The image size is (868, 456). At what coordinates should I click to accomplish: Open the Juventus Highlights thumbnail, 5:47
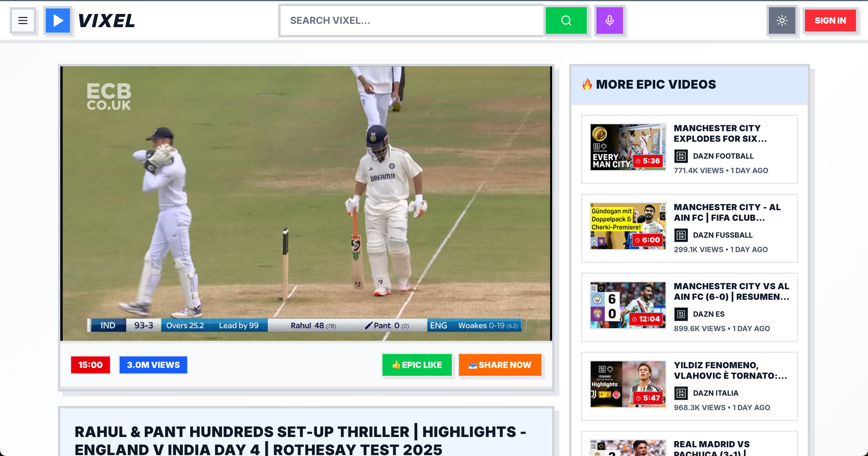628,384
